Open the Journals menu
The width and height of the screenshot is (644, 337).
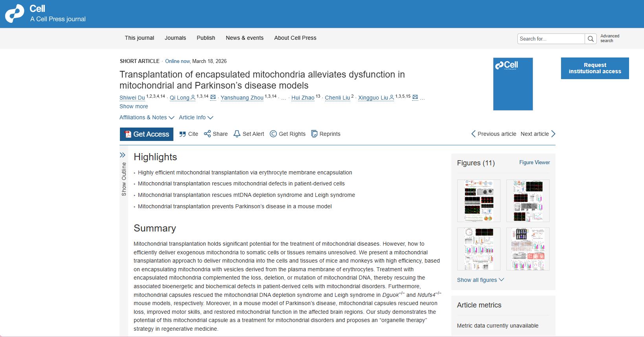click(x=175, y=38)
